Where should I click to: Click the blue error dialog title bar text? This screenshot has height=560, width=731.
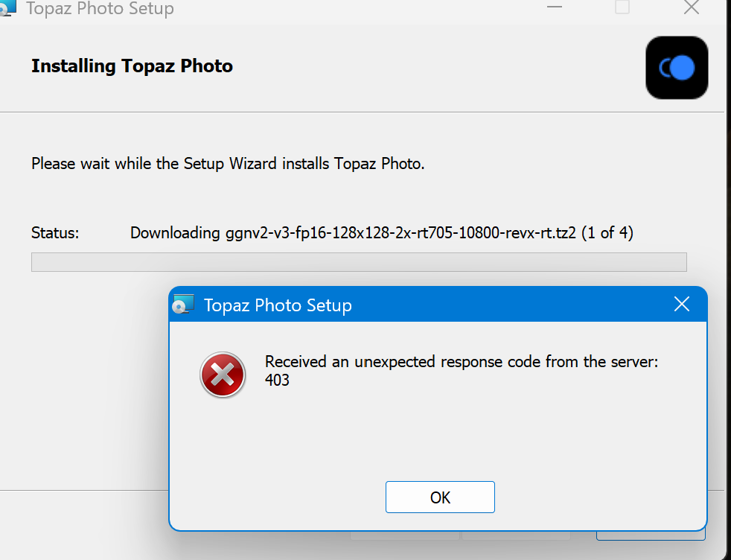(x=278, y=305)
